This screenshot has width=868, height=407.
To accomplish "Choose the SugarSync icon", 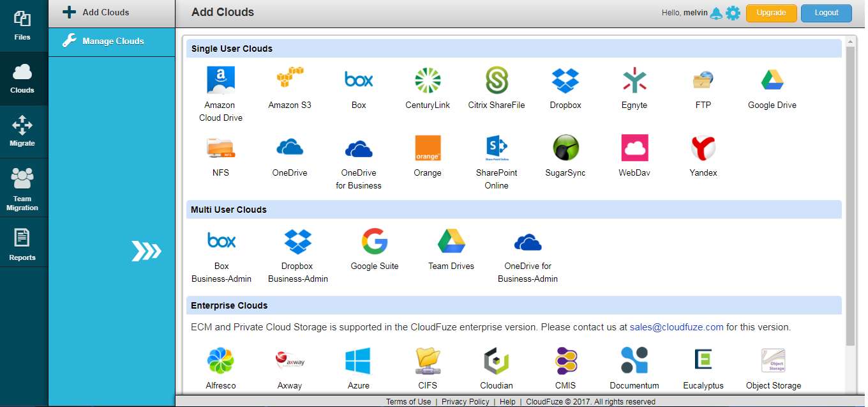I will click(x=565, y=148).
